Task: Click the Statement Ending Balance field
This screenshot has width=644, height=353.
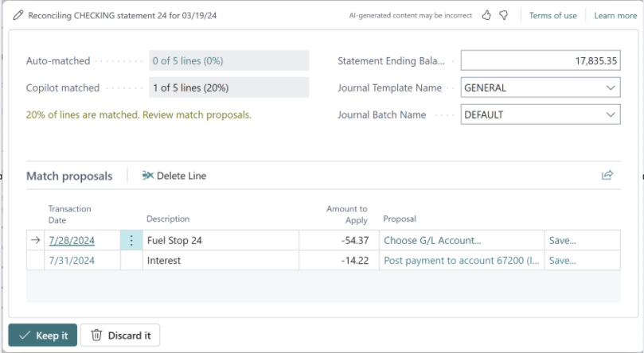Action: 540,61
